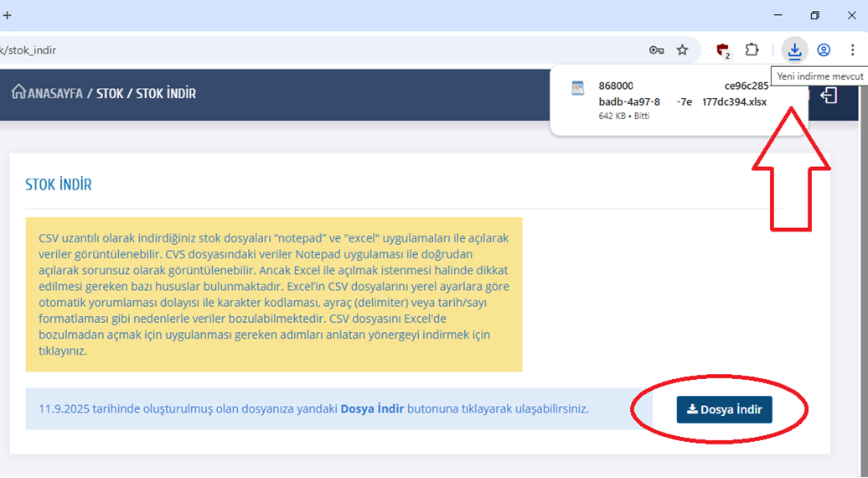
Task: Click the tıklayınız guide download link
Action: (x=62, y=351)
